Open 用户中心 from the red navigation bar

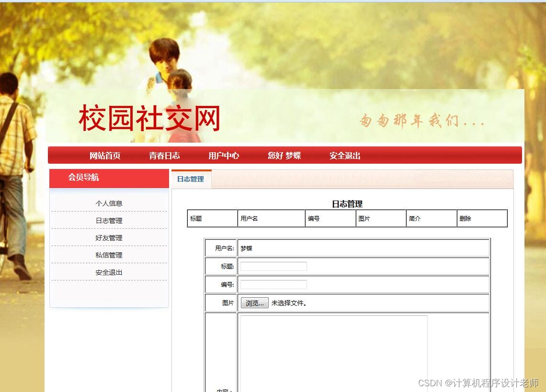pos(224,156)
